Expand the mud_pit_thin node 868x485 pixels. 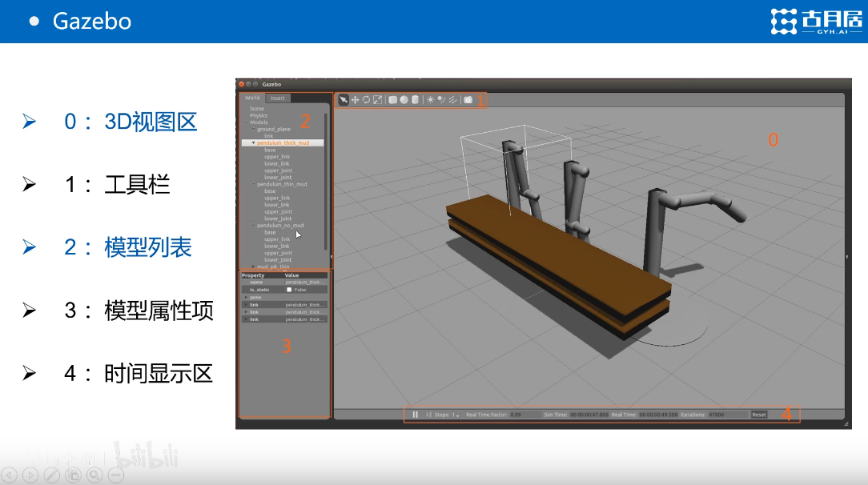(x=254, y=267)
